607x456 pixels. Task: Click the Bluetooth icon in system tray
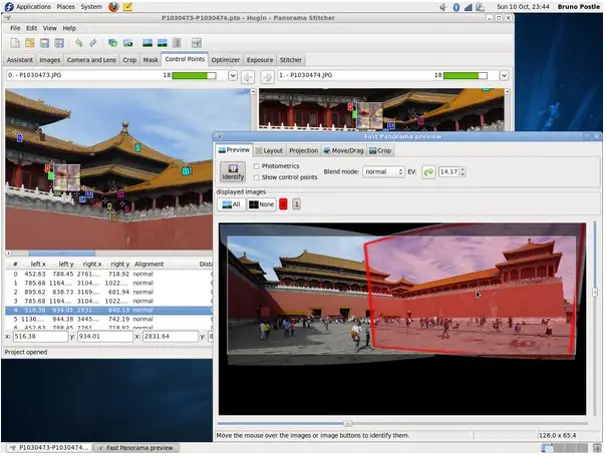point(456,7)
